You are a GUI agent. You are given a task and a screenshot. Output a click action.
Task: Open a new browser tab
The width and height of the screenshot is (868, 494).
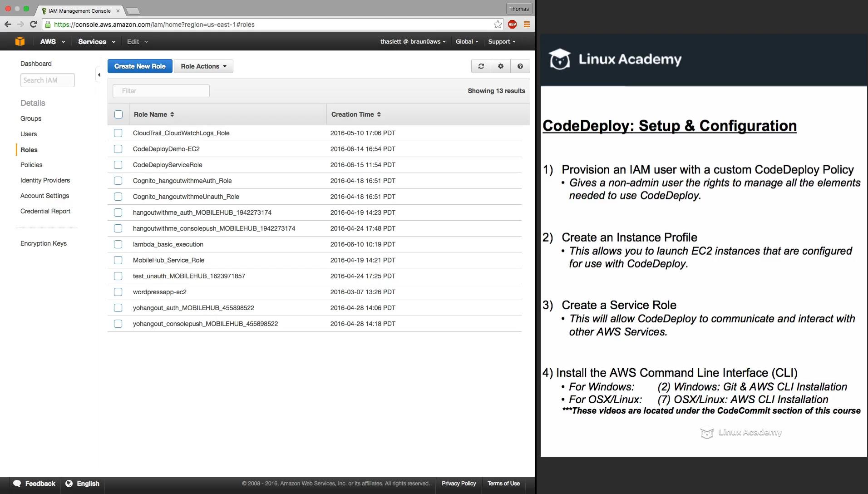[133, 11]
